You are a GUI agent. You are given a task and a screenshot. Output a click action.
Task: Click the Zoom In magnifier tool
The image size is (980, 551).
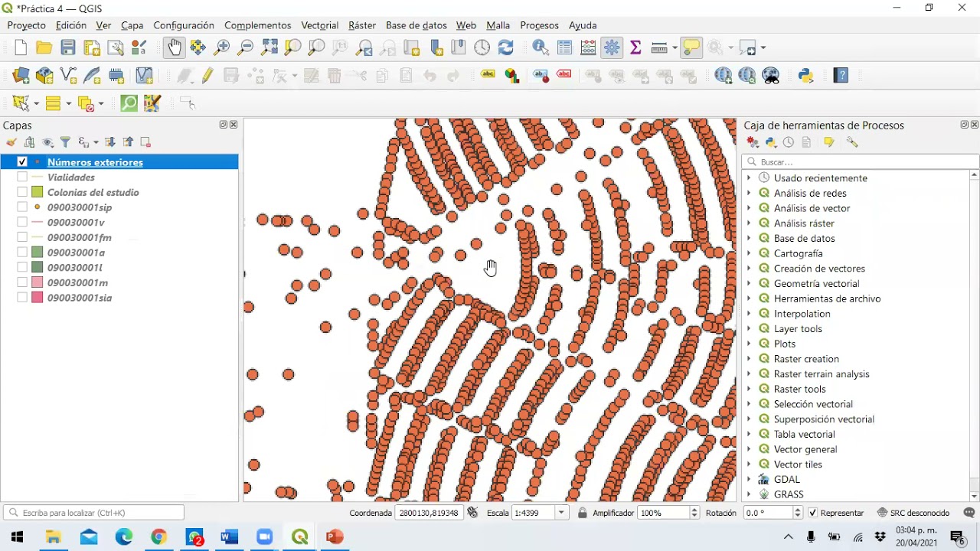(222, 47)
